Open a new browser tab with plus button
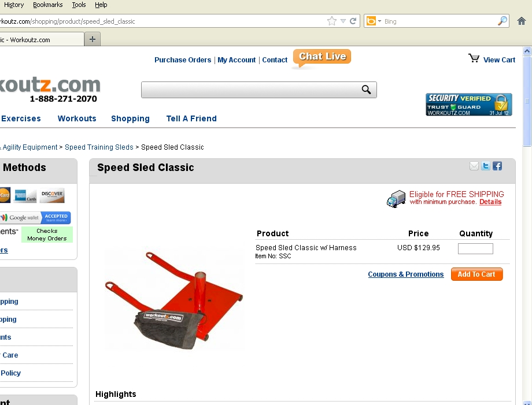This screenshot has width=532, height=405. [93, 39]
